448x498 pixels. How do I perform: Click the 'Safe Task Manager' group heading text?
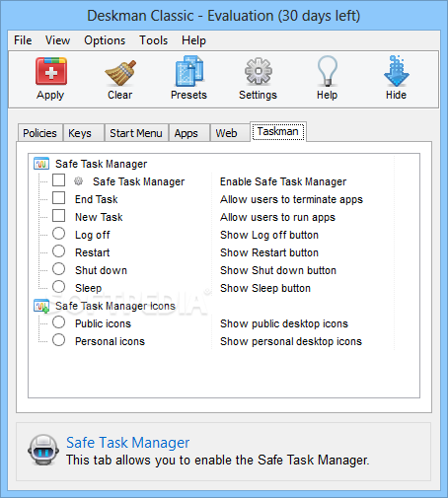102,164
